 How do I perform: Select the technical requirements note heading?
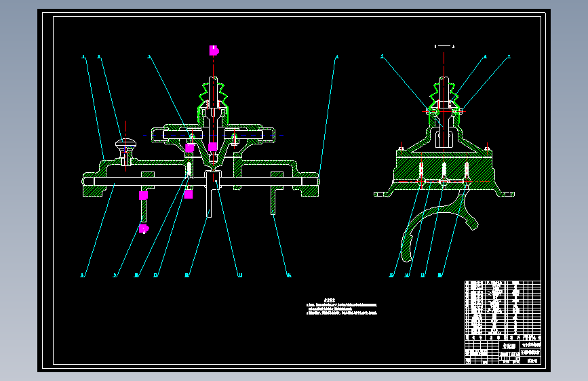tap(330, 300)
